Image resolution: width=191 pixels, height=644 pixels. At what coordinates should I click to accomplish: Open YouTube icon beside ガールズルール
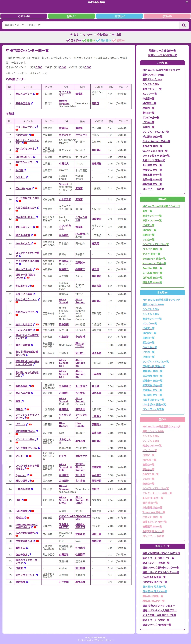37,270
